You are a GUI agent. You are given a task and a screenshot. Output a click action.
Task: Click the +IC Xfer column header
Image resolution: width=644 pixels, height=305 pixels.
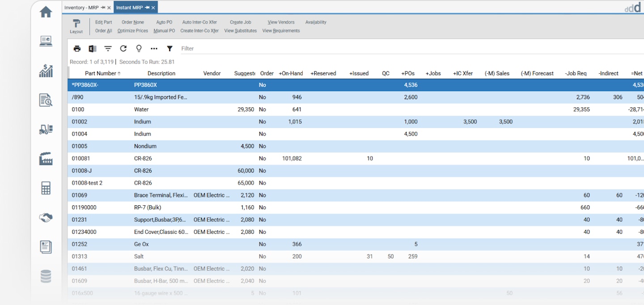(x=463, y=73)
